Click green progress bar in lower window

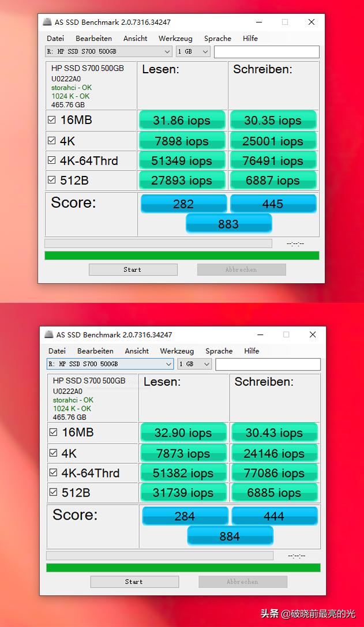[x=183, y=568]
